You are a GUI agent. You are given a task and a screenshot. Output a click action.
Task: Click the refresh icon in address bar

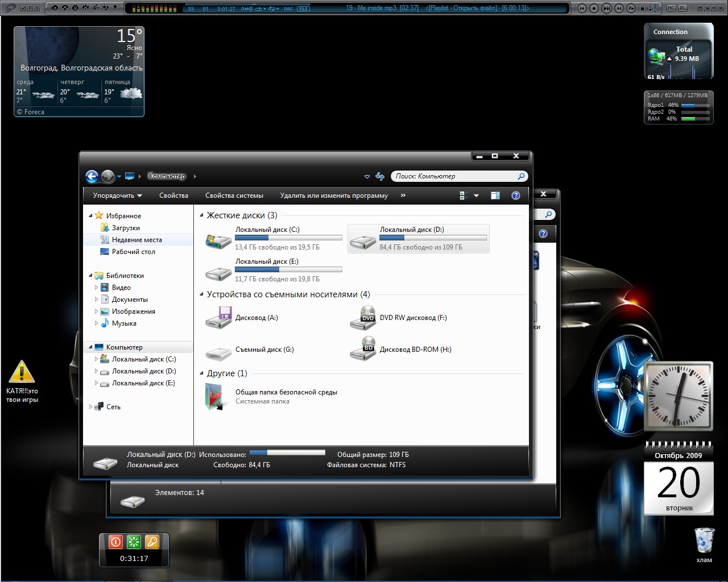(x=380, y=177)
